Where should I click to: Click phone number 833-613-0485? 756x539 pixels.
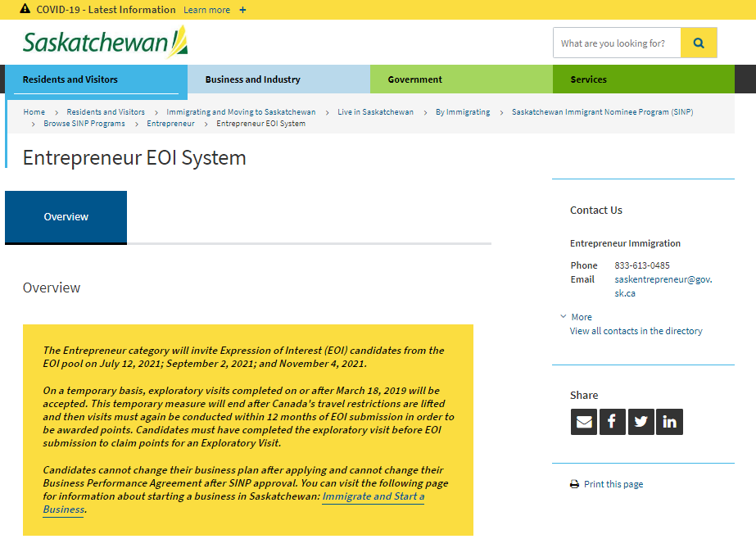(x=642, y=265)
